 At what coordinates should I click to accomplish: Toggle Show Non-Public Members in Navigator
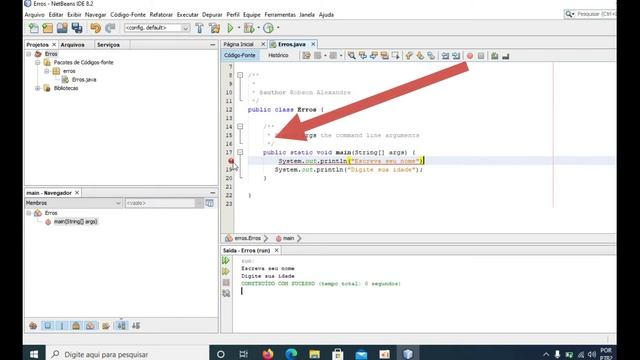(76, 325)
